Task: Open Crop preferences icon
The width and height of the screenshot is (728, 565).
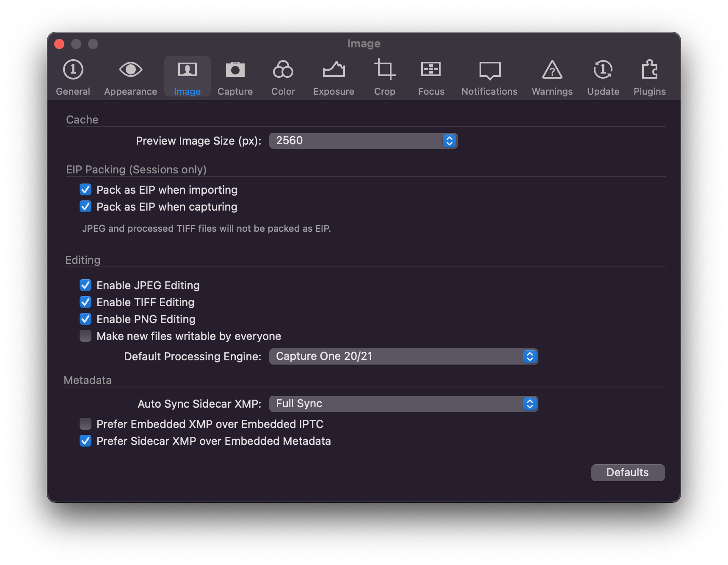Action: click(x=384, y=70)
